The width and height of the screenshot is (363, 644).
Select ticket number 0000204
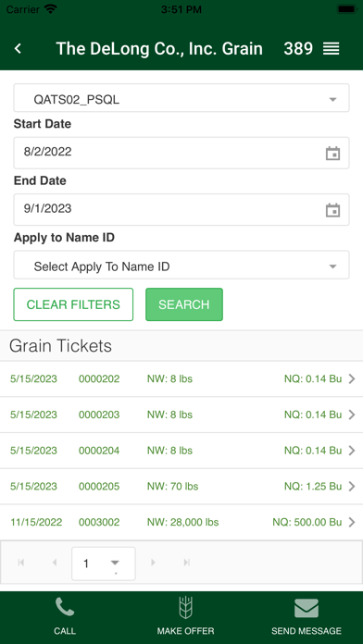pos(99,451)
